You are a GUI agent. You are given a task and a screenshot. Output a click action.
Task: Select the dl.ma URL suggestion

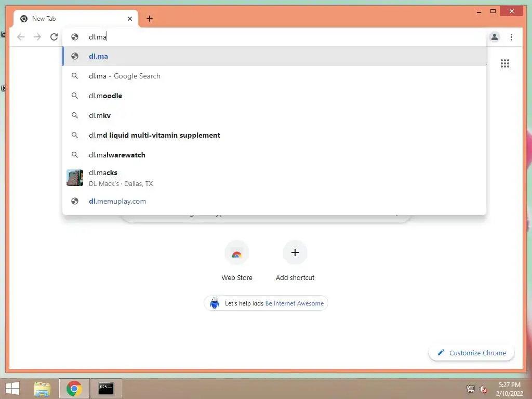tap(274, 56)
